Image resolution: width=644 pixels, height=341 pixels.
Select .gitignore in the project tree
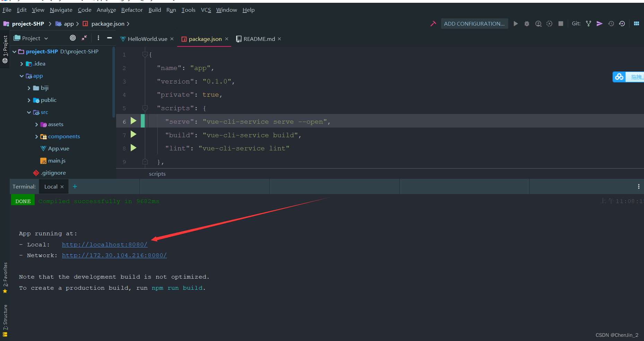point(53,173)
